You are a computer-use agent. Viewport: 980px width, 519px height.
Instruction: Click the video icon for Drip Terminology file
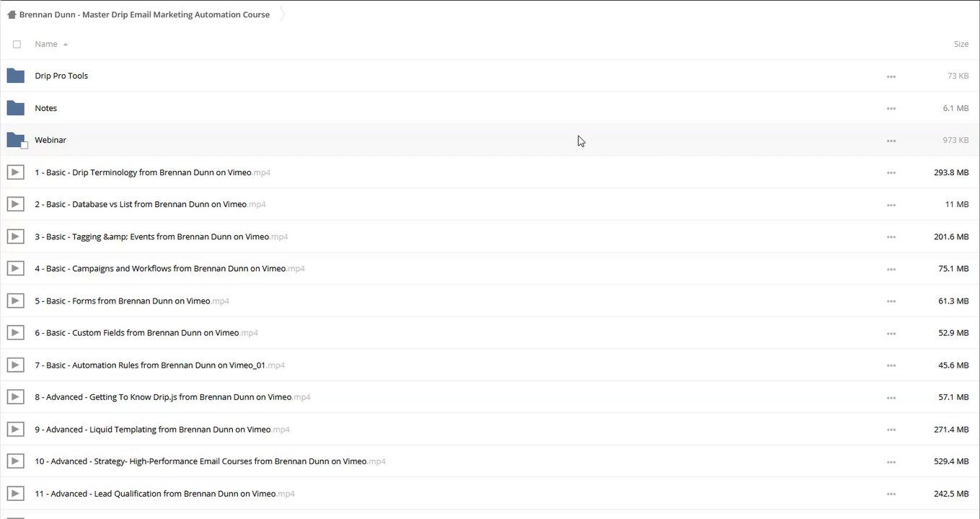click(15, 172)
